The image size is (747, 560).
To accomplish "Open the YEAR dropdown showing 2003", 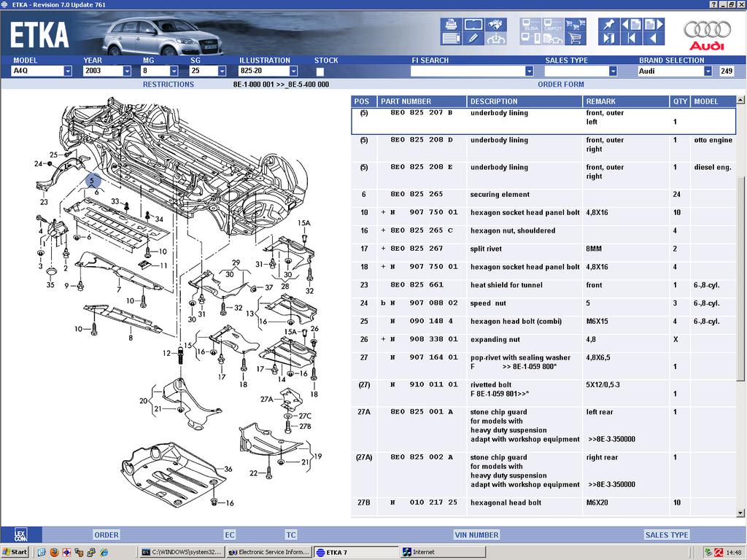I will tap(127, 71).
